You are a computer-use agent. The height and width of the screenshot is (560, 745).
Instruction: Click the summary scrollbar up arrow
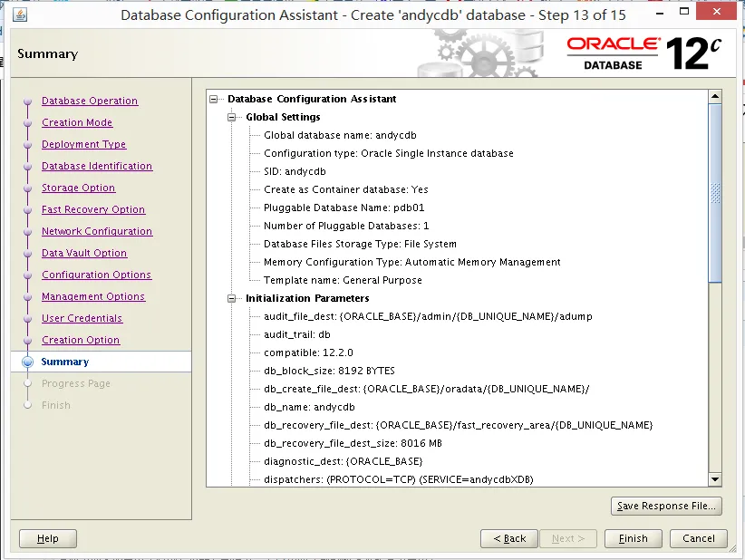[x=715, y=97]
